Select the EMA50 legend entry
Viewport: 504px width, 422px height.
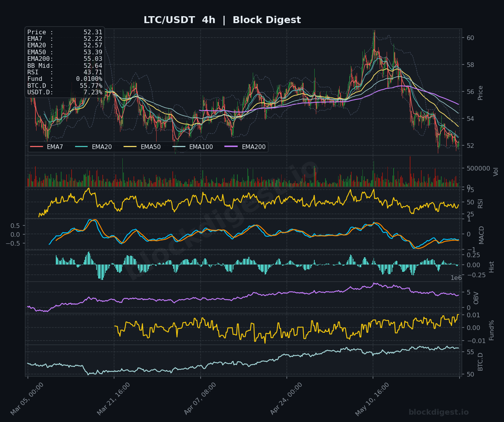[142, 147]
